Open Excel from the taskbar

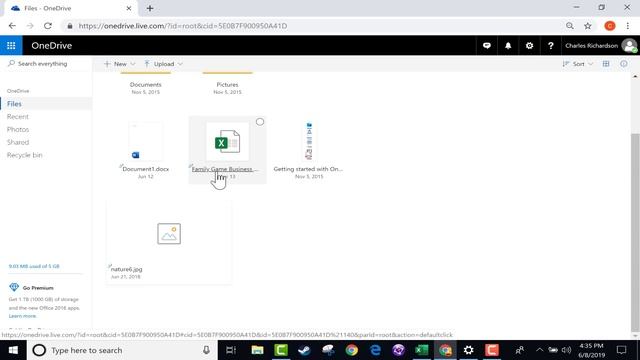pyautogui.click(x=422, y=350)
